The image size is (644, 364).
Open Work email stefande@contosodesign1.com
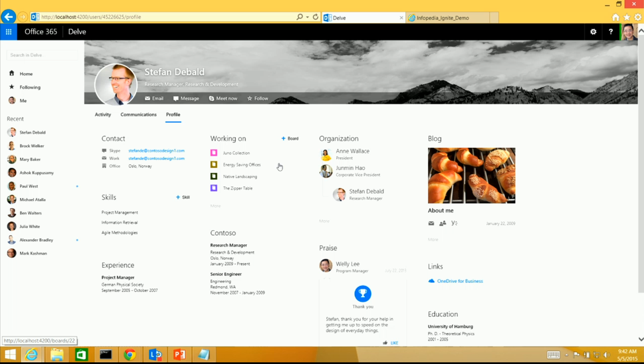point(156,158)
